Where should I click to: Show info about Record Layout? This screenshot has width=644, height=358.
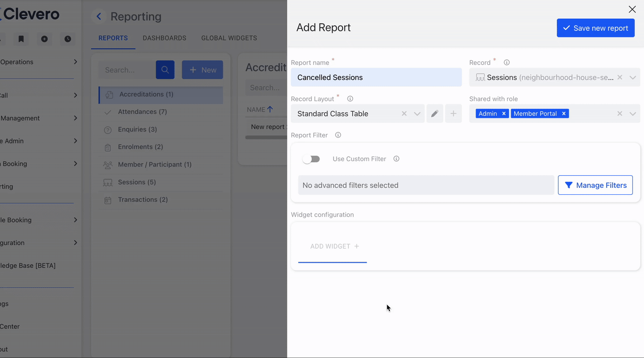(x=350, y=99)
